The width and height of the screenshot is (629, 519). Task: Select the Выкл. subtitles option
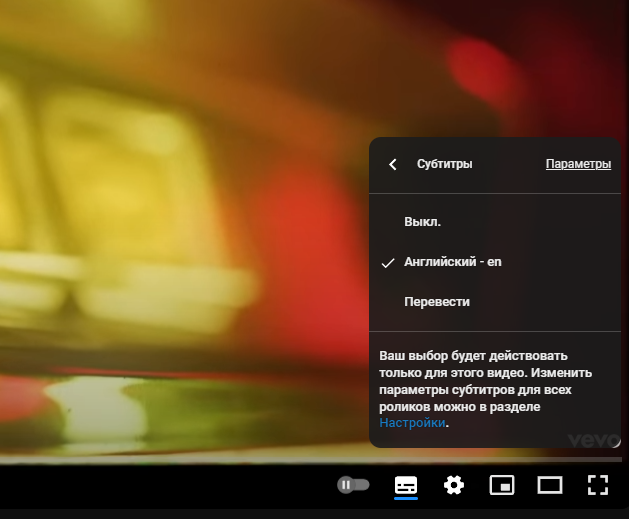coord(495,221)
